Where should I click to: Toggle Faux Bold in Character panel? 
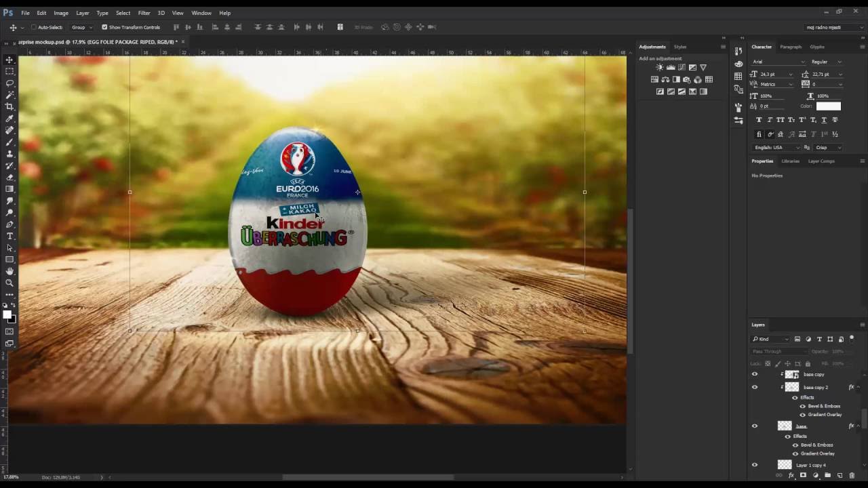coord(759,120)
